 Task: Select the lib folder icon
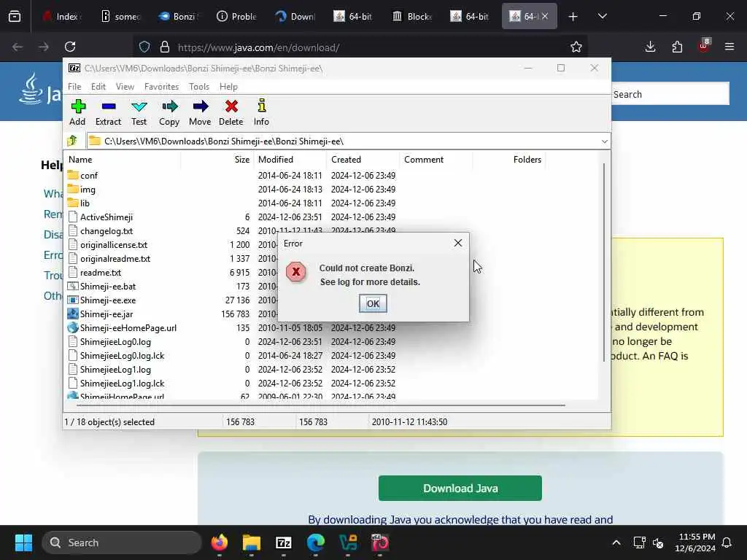click(72, 203)
